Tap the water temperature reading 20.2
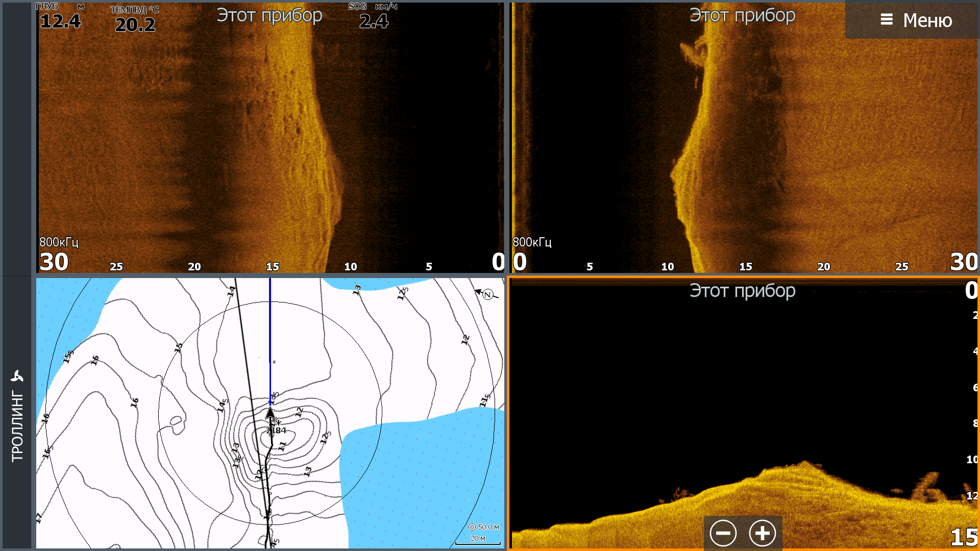Image resolution: width=980 pixels, height=551 pixels. tap(135, 24)
